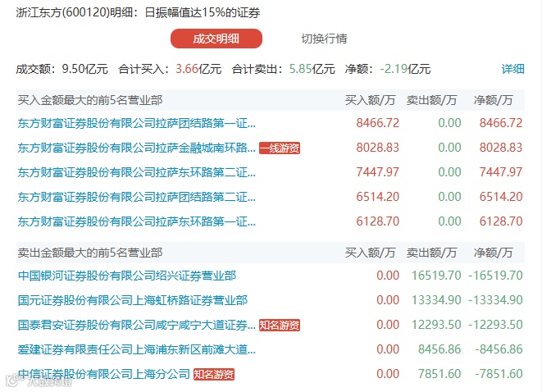Click sell amount 16519.70
Viewport: 542px width, 392px height.
[436, 276]
